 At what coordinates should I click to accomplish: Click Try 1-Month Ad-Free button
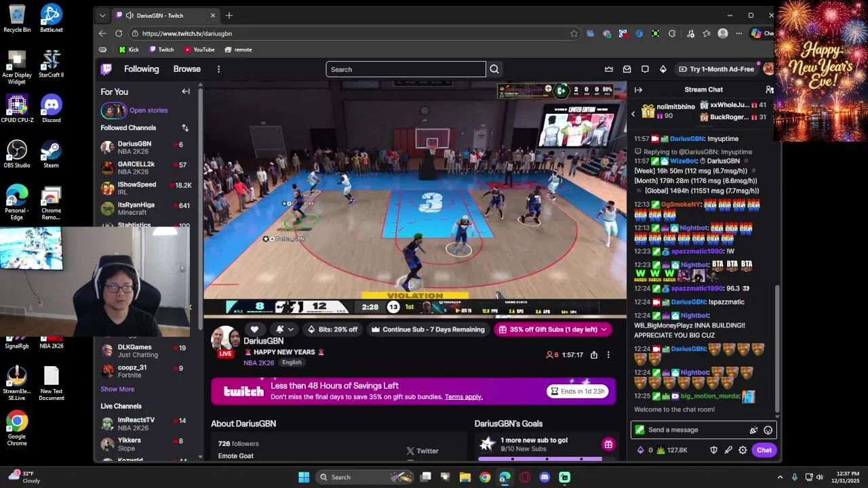pos(715,69)
